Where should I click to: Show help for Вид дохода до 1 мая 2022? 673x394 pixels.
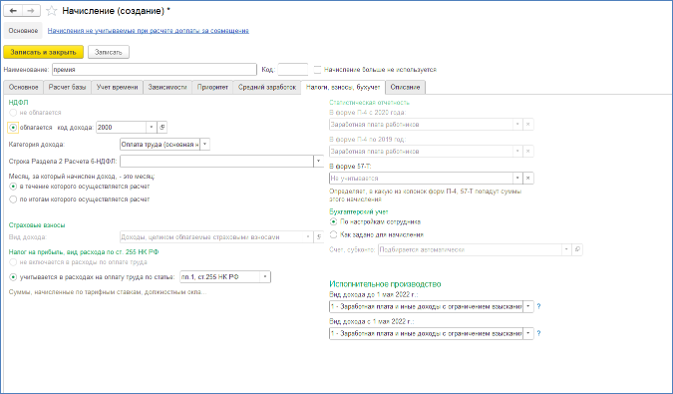pos(539,306)
